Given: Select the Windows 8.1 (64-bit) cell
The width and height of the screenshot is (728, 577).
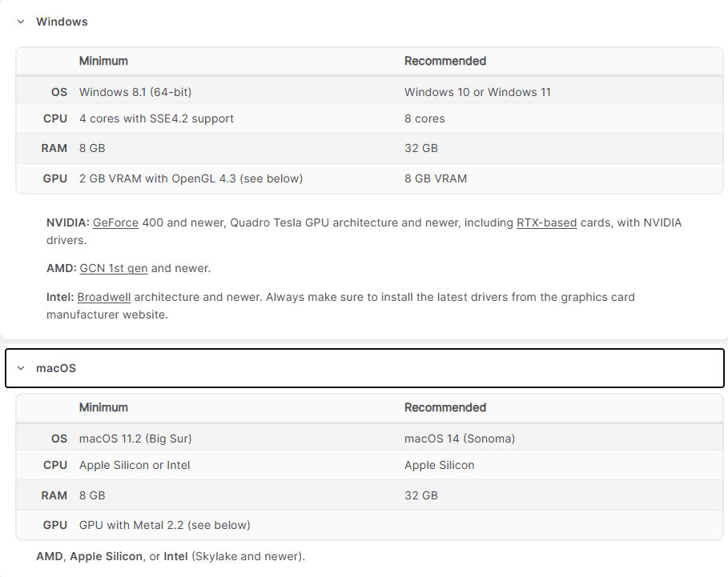Looking at the screenshot, I should [135, 92].
